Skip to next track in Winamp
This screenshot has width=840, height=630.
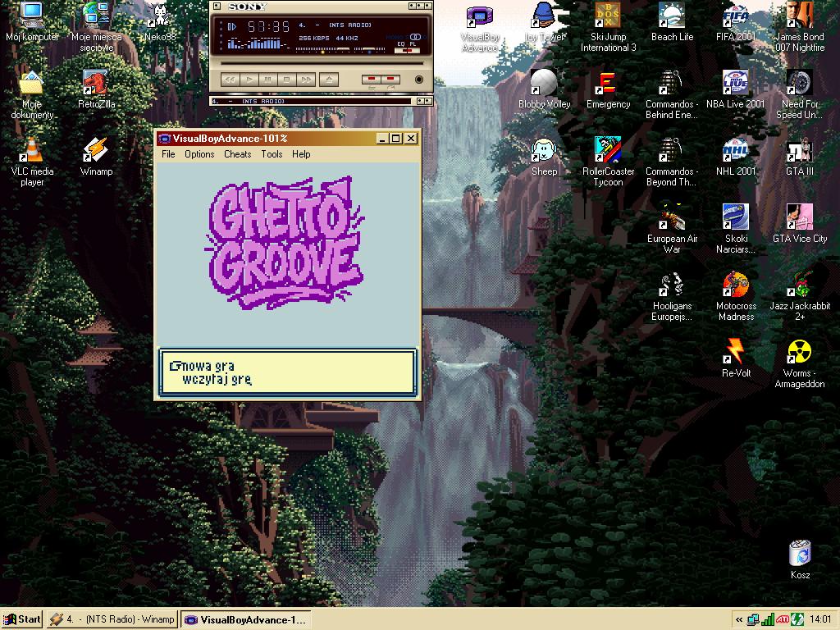pyautogui.click(x=305, y=80)
